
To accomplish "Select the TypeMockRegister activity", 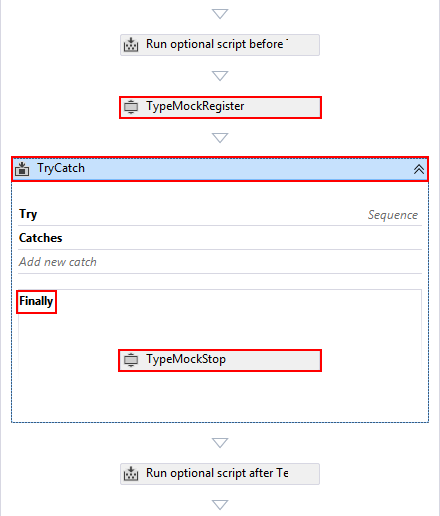I will click(x=220, y=107).
